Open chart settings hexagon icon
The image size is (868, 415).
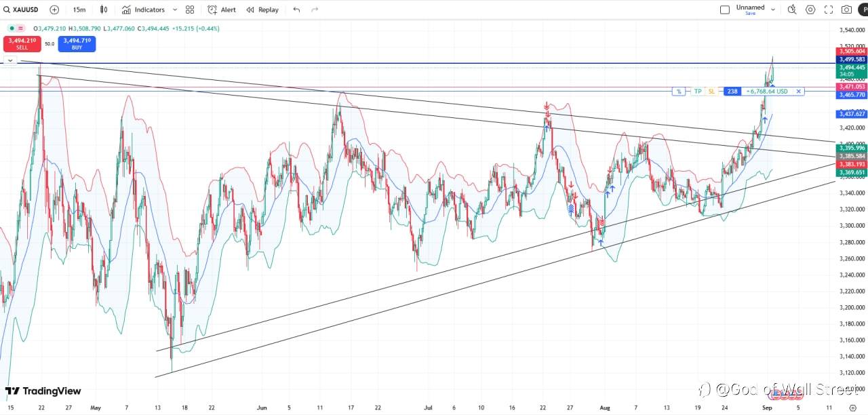tap(810, 9)
